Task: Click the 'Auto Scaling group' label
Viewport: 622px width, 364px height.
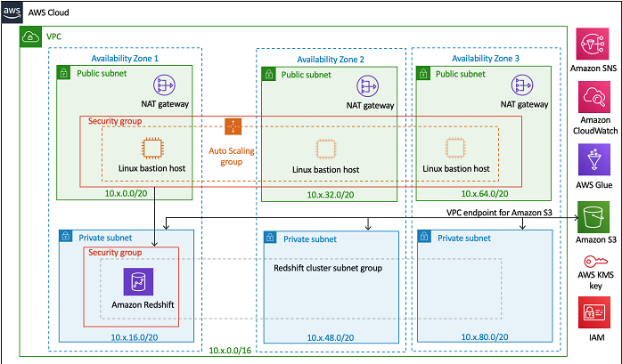Action: pyautogui.click(x=232, y=157)
